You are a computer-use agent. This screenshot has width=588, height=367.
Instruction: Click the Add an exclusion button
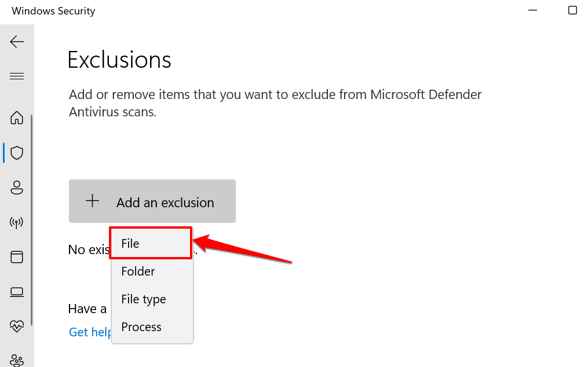[x=152, y=201]
